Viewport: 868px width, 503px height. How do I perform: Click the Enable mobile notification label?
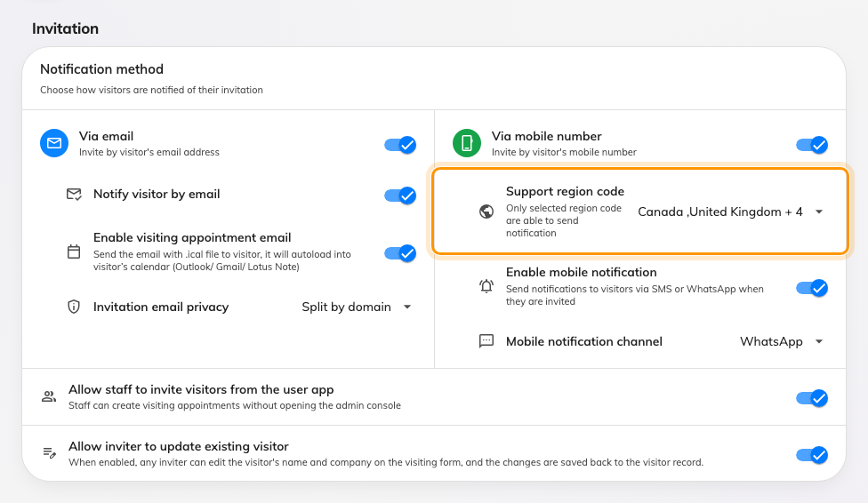pos(582,272)
